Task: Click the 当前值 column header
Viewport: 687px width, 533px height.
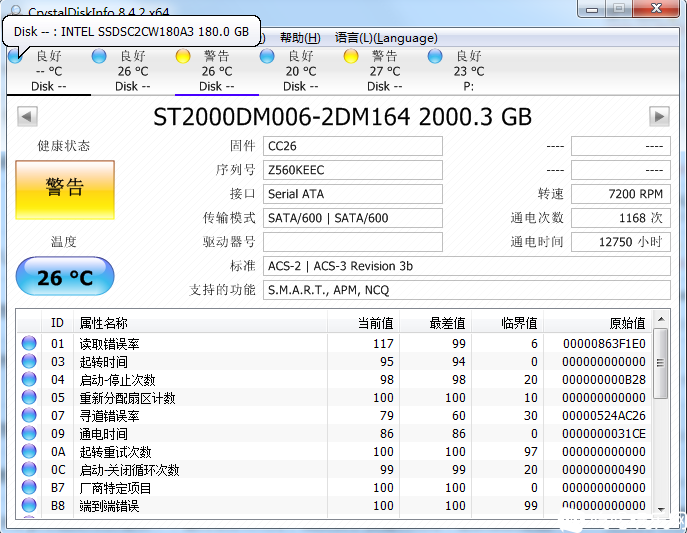Action: point(363,323)
